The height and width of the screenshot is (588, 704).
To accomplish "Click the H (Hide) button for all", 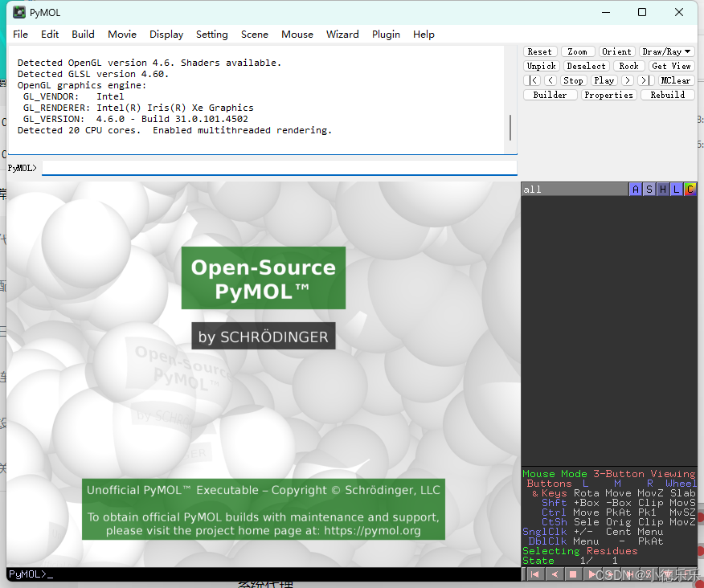I will 663,190.
